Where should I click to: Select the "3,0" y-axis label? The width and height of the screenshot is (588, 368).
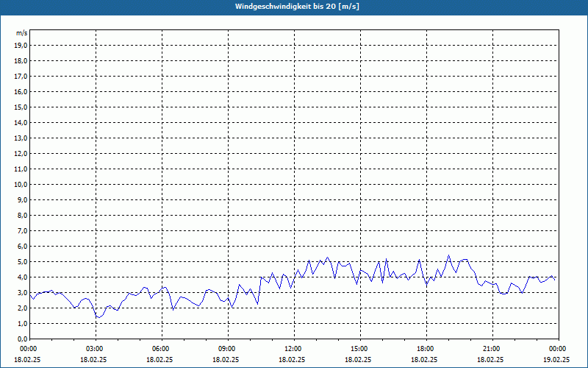coord(23,292)
